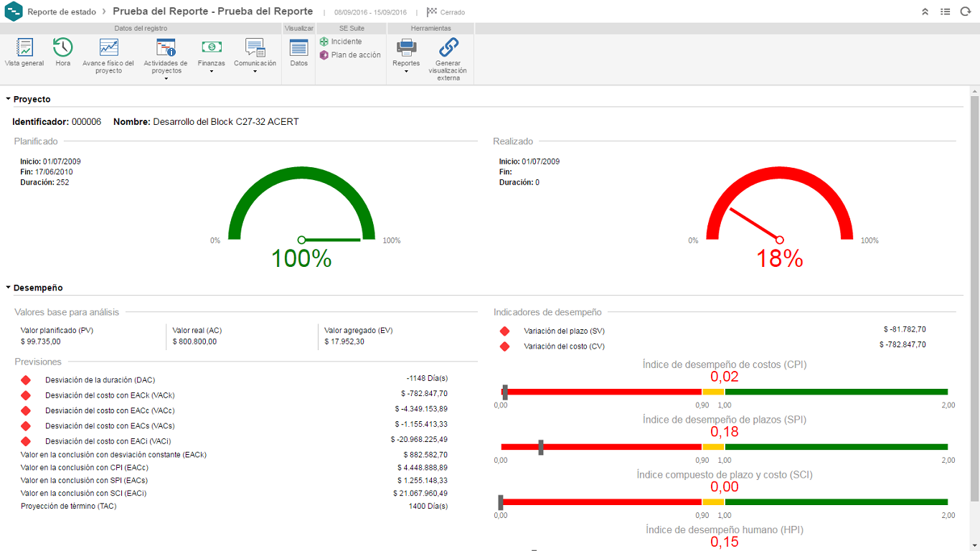The image size is (980, 551).
Task: Go to Reporte de estado breadcrumb
Action: (62, 12)
